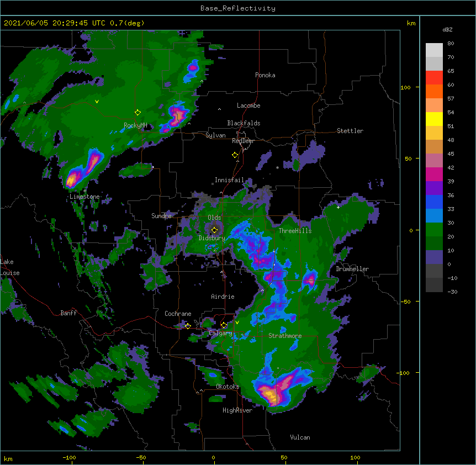Image resolution: width=476 pixels, height=465 pixels.
Task: Select the yellow marker south of RedDeer
Action: pos(235,155)
